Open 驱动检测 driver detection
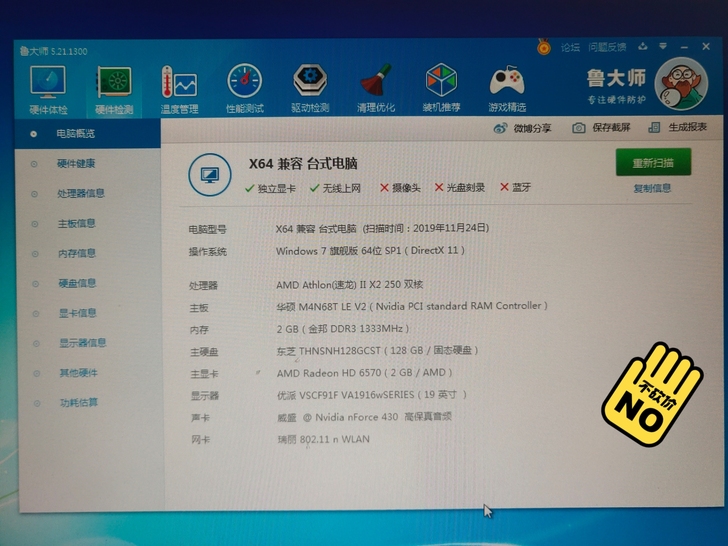Image resolution: width=728 pixels, height=546 pixels. [x=310, y=88]
